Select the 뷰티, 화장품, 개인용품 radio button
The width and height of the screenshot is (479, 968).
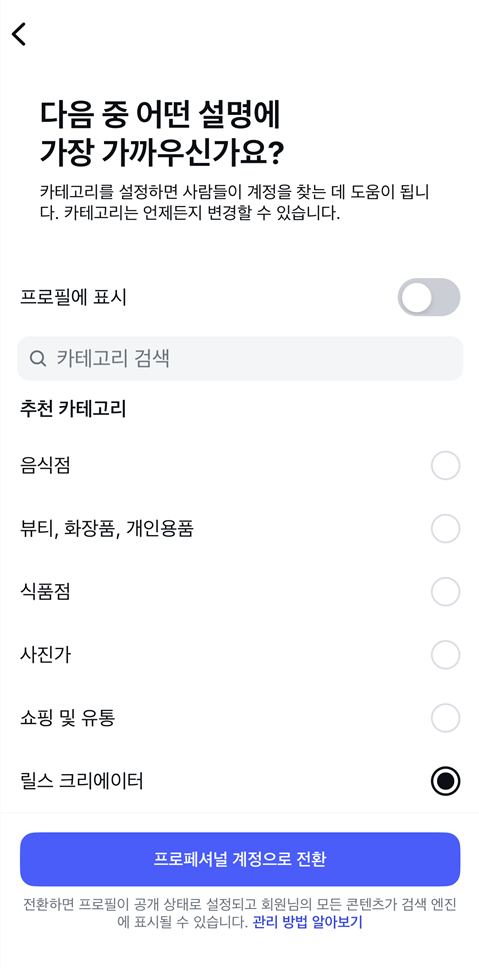pos(446,529)
